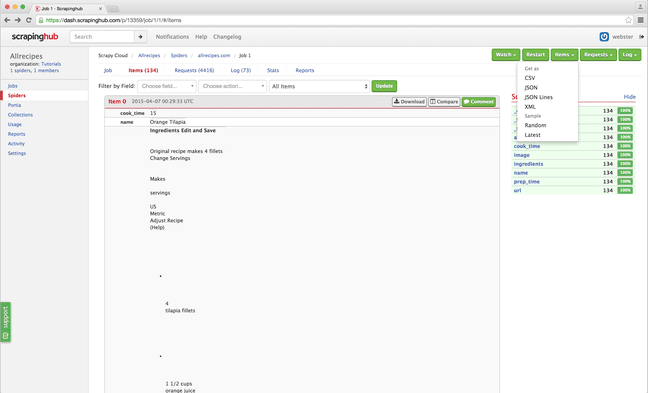Click the webster user avatar icon
648x393 pixels.
pos(604,37)
